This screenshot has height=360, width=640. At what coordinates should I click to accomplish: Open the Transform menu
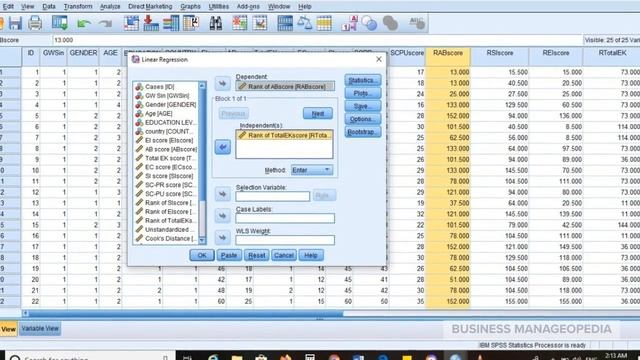pyautogui.click(x=78, y=7)
